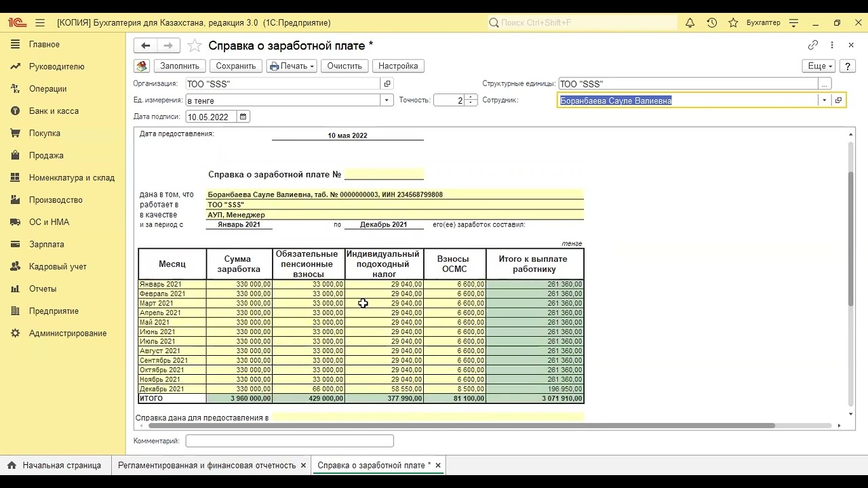Open favorites star icon in title bar
Image resolution: width=868 pixels, height=488 pixels.
[733, 22]
